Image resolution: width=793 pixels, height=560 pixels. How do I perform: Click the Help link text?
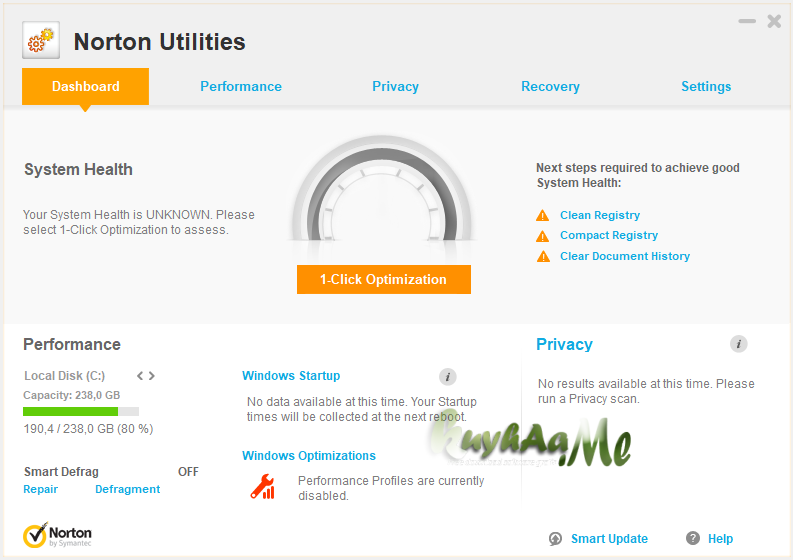point(720,539)
